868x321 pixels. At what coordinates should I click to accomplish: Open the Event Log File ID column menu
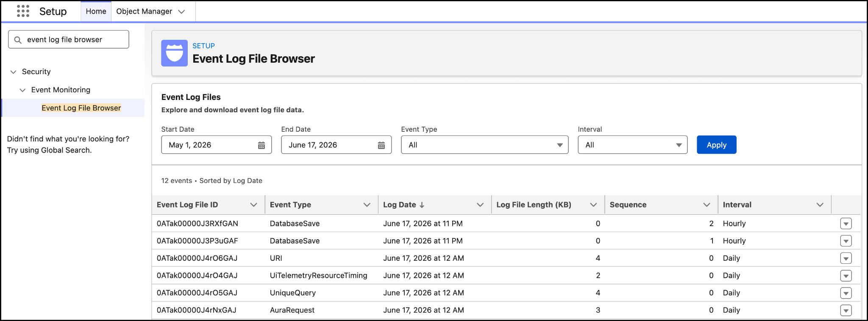click(253, 205)
